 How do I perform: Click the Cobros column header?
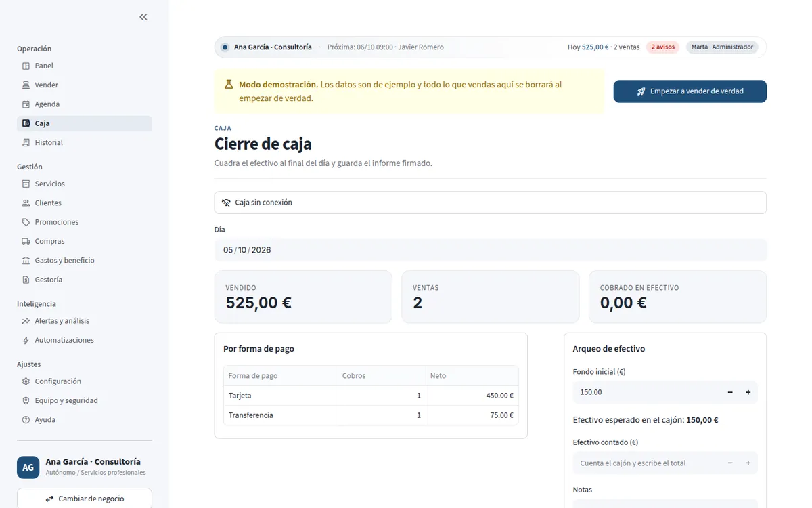point(382,376)
